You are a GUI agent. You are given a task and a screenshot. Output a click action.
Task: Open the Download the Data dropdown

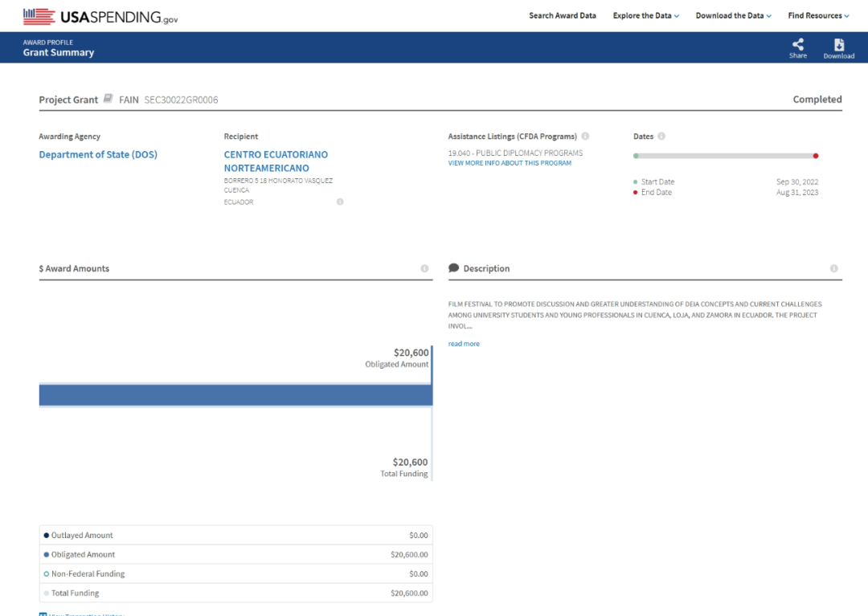click(733, 15)
